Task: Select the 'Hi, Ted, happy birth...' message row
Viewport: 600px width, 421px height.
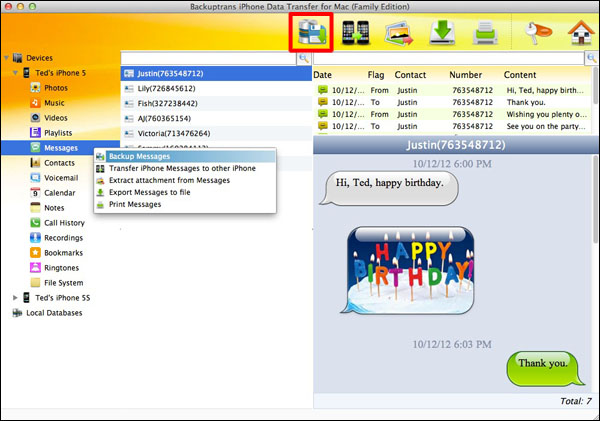Action: coord(453,90)
